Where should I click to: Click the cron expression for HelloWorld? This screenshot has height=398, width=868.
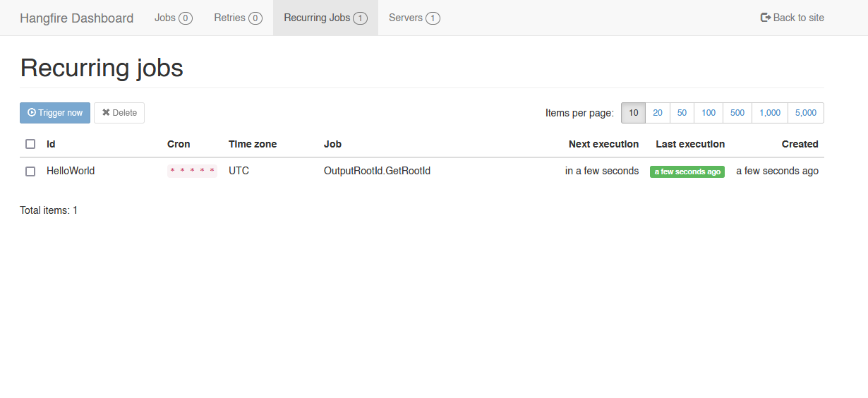[x=192, y=171]
